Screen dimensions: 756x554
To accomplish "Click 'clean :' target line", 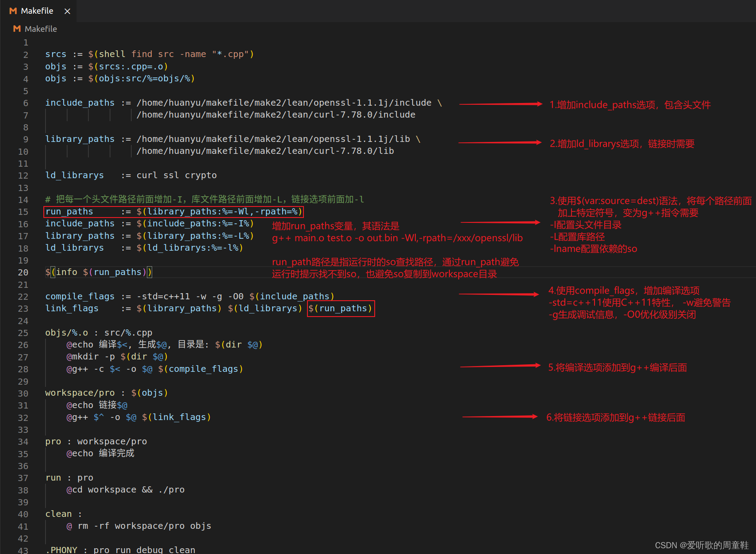I will (64, 514).
